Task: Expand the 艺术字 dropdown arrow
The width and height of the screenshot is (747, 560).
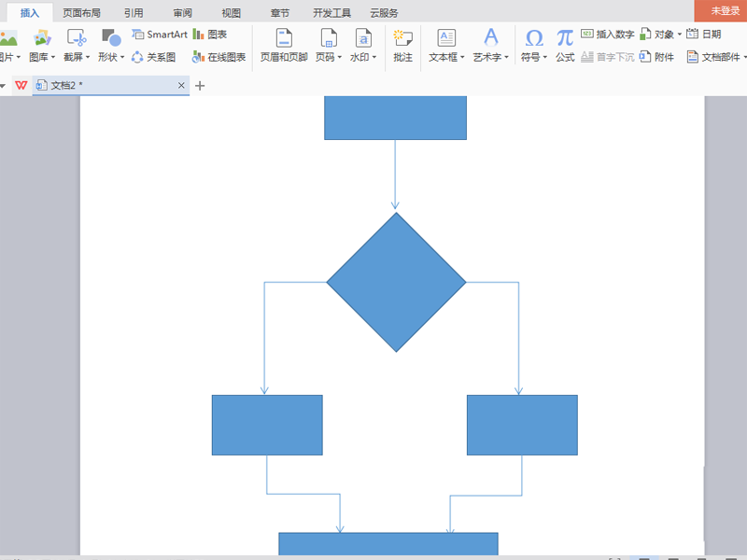Action: click(506, 57)
